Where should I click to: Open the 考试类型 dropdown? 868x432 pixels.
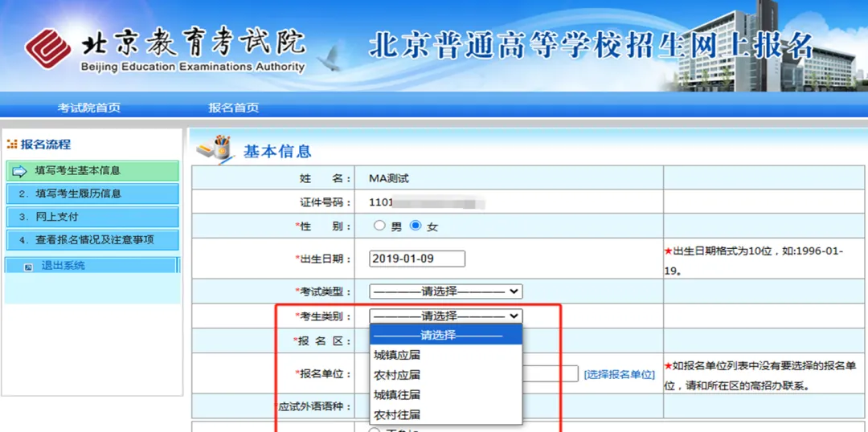pos(445,291)
